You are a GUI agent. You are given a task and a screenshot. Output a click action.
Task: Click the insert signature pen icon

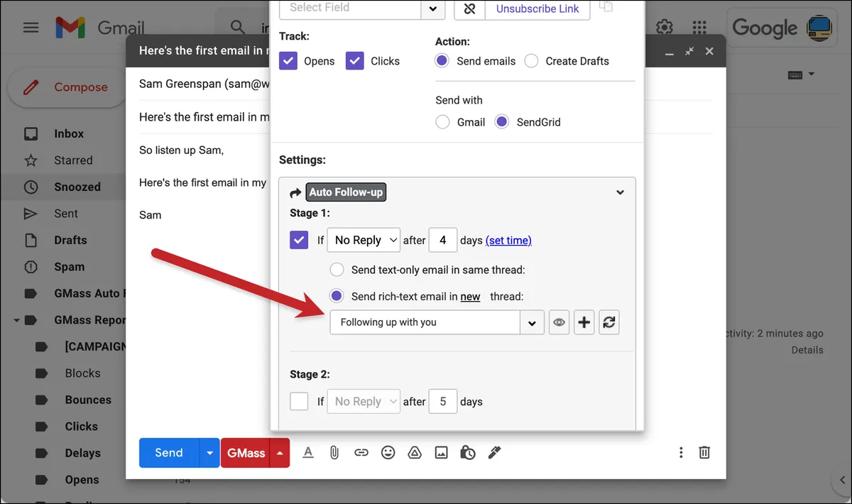click(494, 452)
